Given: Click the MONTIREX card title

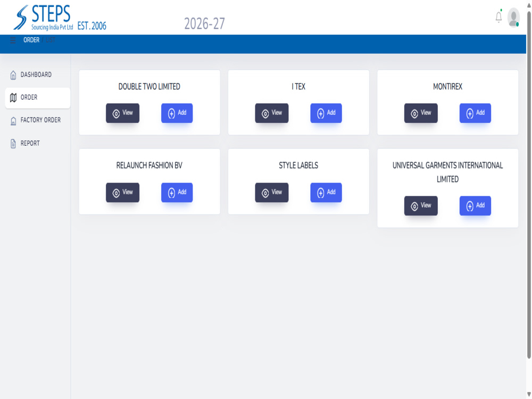Looking at the screenshot, I should pyautogui.click(x=447, y=87).
